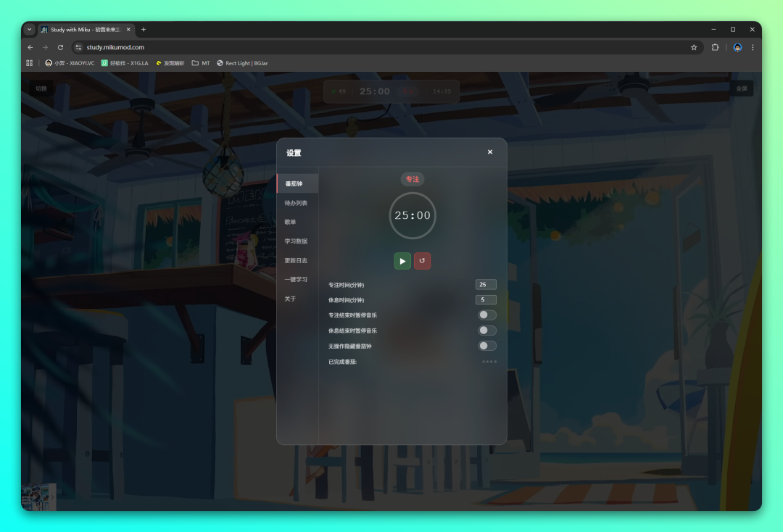Open the 学习数据 section

pyautogui.click(x=296, y=241)
